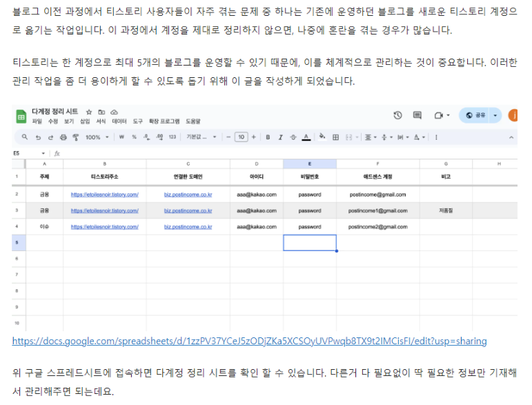The height and width of the screenshot is (405, 532).
Task: Open the text rotation dropdown
Action: (420, 137)
